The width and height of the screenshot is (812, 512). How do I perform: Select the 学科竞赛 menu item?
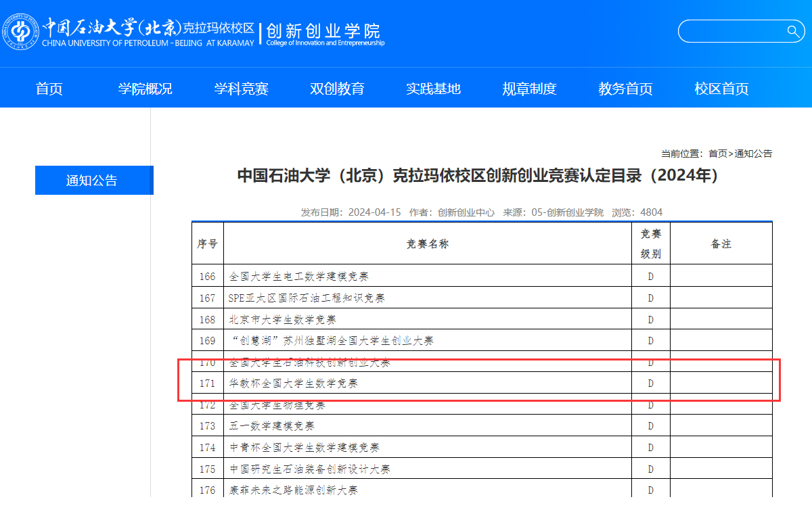tap(241, 88)
